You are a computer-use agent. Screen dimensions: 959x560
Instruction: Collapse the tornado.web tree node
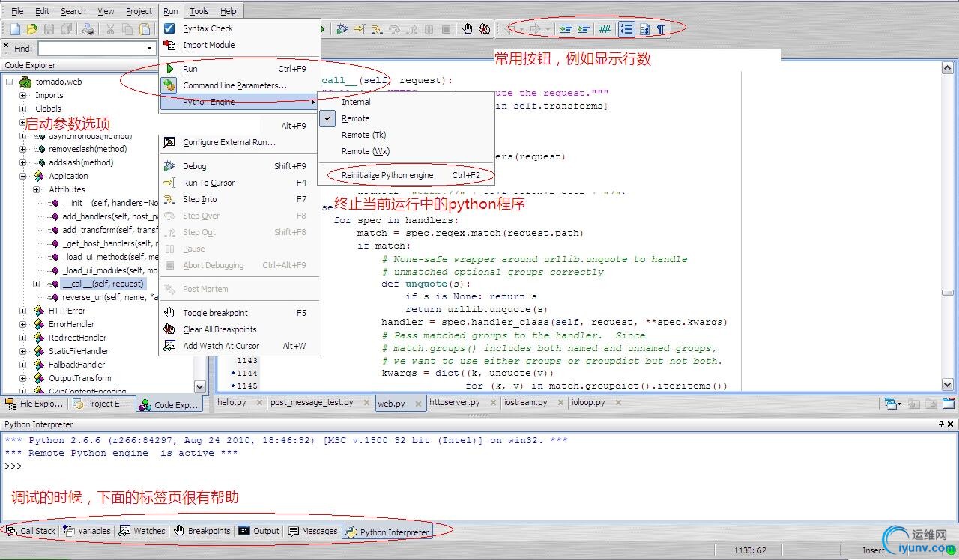point(10,82)
